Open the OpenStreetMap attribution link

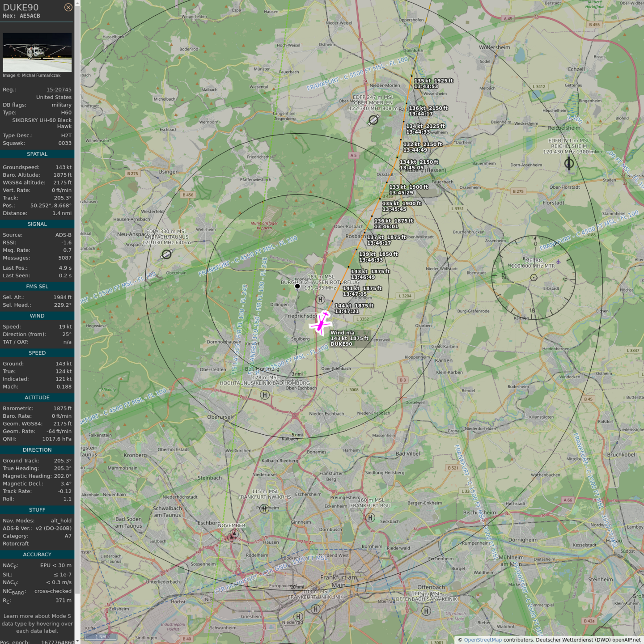pyautogui.click(x=483, y=640)
